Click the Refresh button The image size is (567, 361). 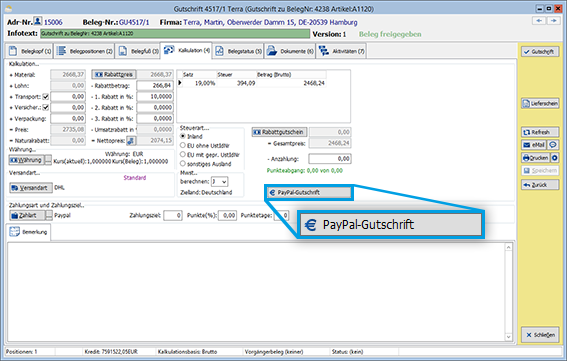pyautogui.click(x=540, y=132)
